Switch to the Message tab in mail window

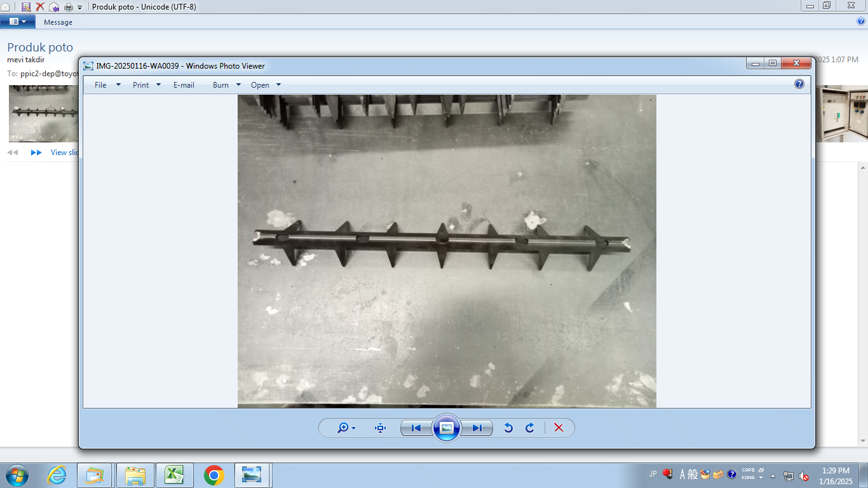58,22
